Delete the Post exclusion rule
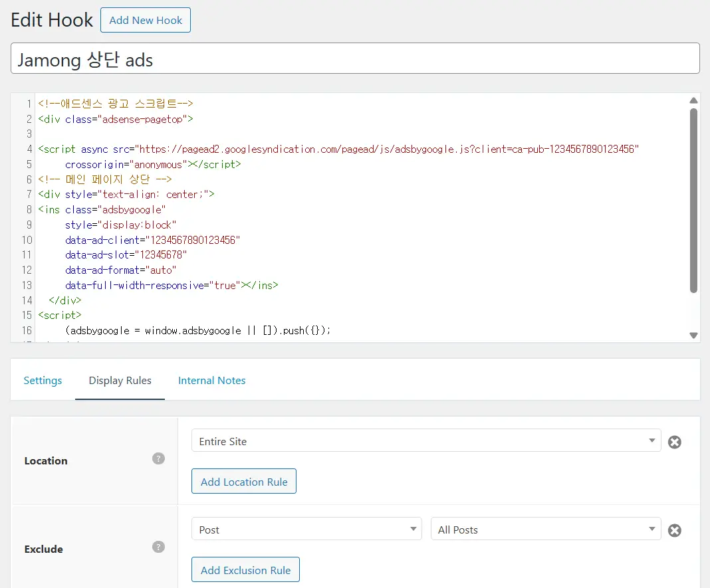This screenshot has height=588, width=710. coord(674,530)
